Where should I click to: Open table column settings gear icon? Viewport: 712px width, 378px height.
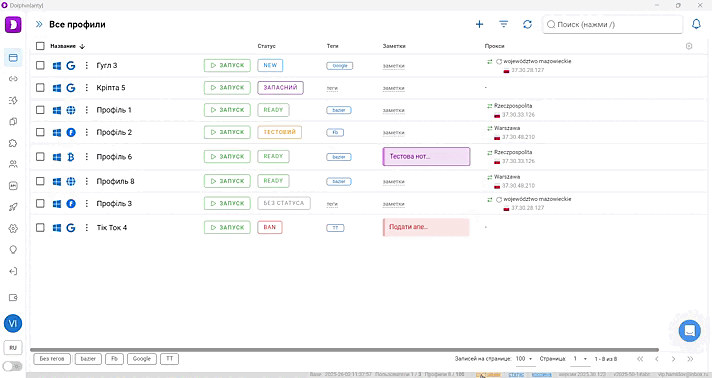(689, 46)
